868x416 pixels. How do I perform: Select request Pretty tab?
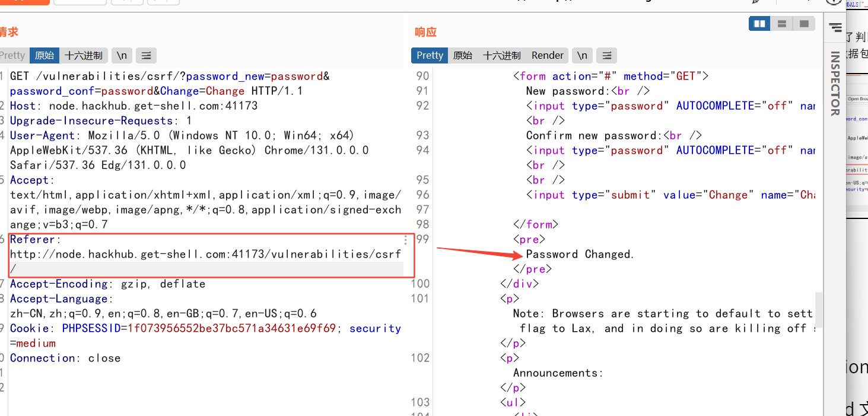[x=12, y=56]
